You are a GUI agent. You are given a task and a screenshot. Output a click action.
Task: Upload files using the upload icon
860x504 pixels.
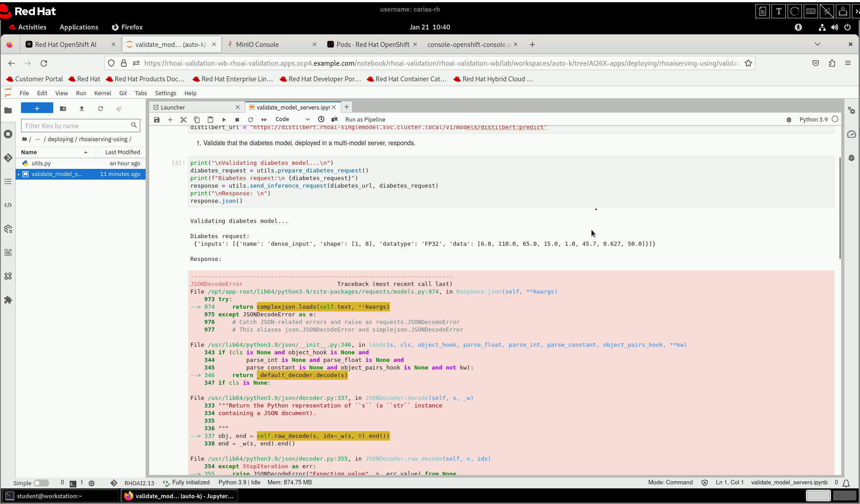coord(82,109)
